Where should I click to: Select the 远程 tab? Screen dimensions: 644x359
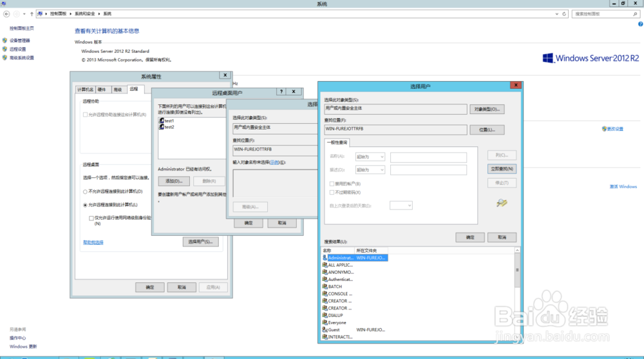click(x=134, y=89)
